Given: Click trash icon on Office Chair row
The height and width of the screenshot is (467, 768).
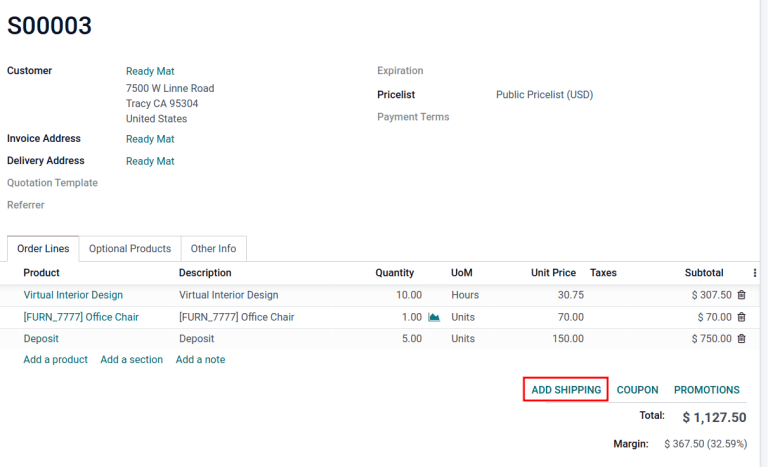Looking at the screenshot, I should coord(741,317).
